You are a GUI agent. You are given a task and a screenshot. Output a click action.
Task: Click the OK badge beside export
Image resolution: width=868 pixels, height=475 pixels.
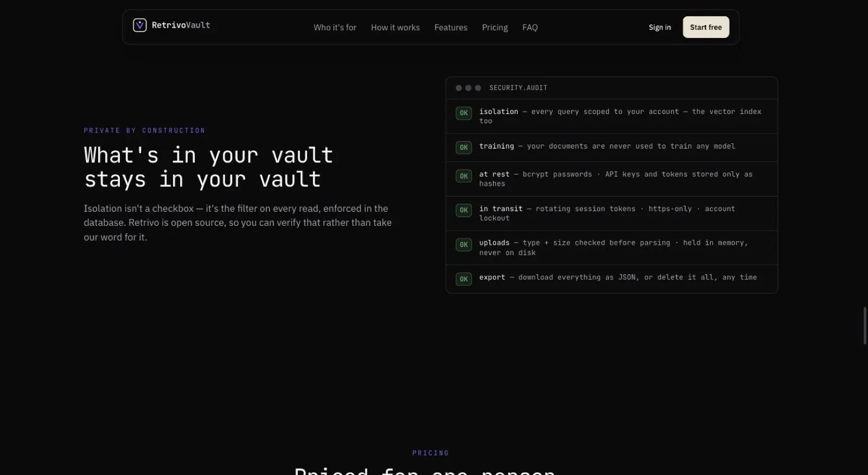coord(464,279)
